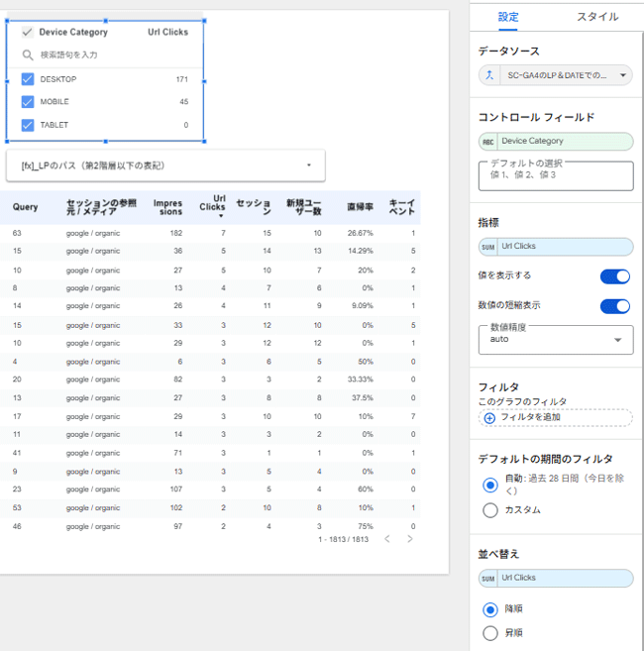Click the デフォルトの選択 input field
This screenshot has width=644, height=651.
(x=556, y=176)
